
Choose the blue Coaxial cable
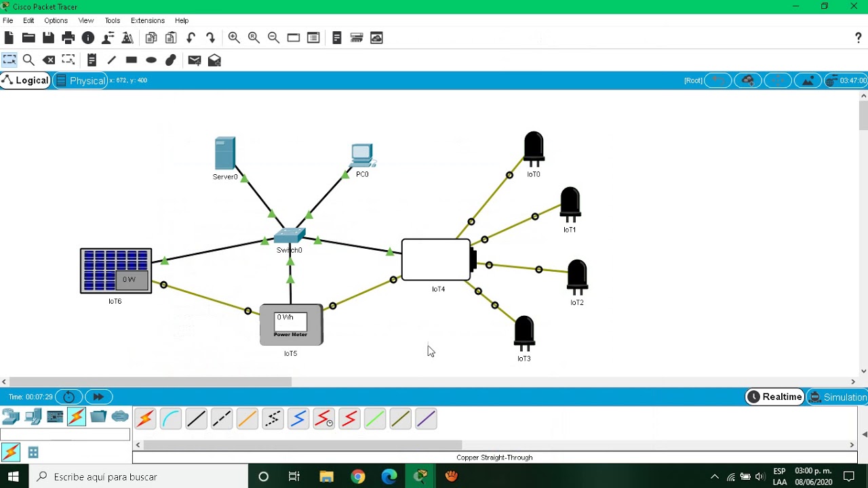point(298,420)
